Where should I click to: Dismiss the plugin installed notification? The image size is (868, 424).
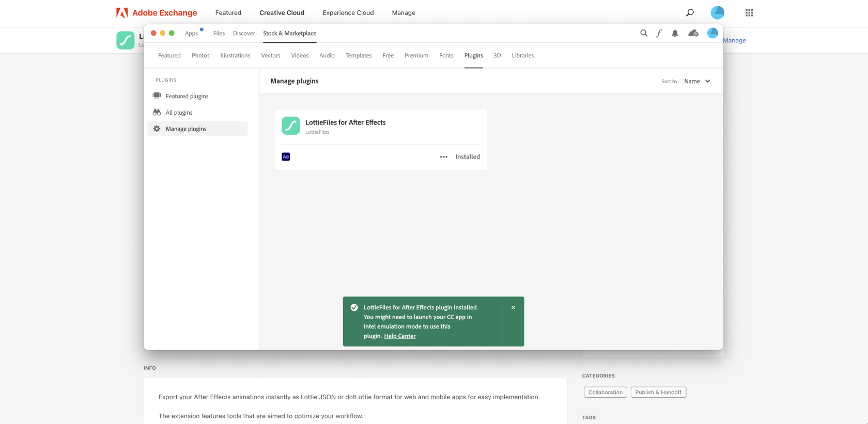tap(513, 307)
